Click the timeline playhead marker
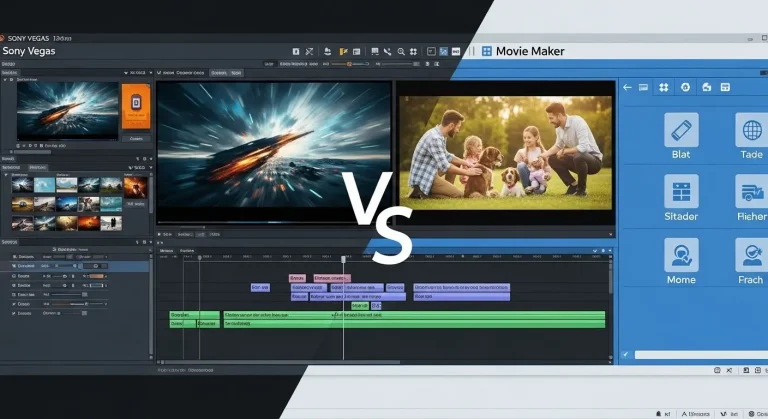768x419 pixels. click(343, 259)
